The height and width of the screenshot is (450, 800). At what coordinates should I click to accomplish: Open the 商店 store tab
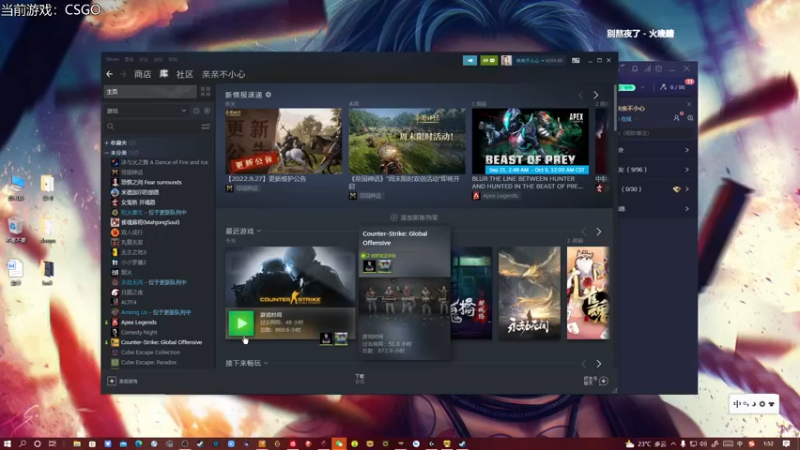pyautogui.click(x=142, y=74)
